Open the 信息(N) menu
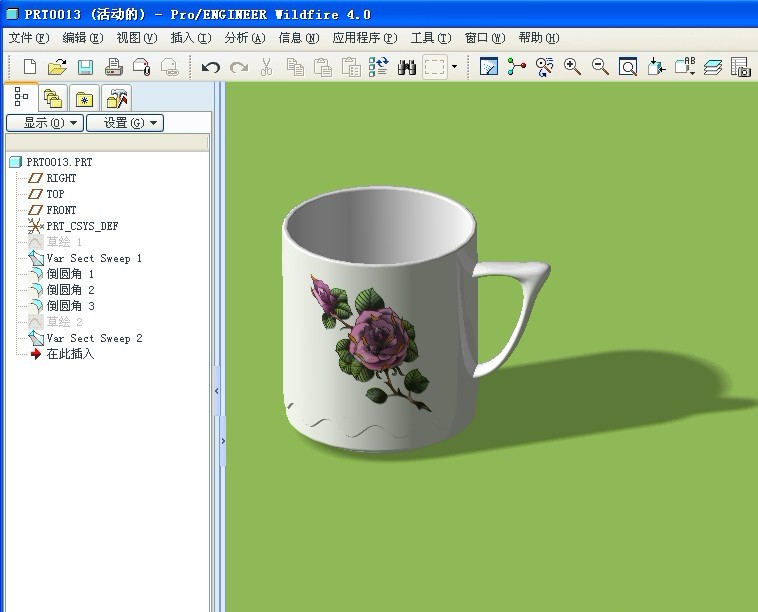 coord(299,38)
